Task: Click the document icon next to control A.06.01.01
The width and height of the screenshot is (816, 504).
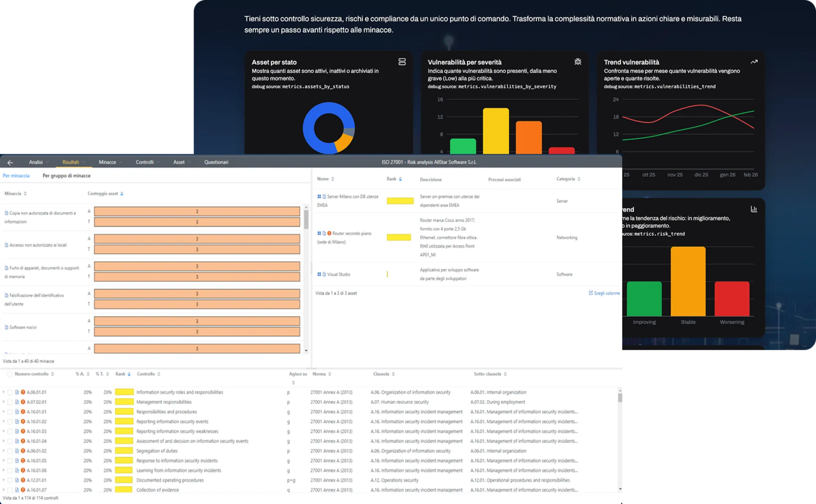Action: [x=17, y=392]
